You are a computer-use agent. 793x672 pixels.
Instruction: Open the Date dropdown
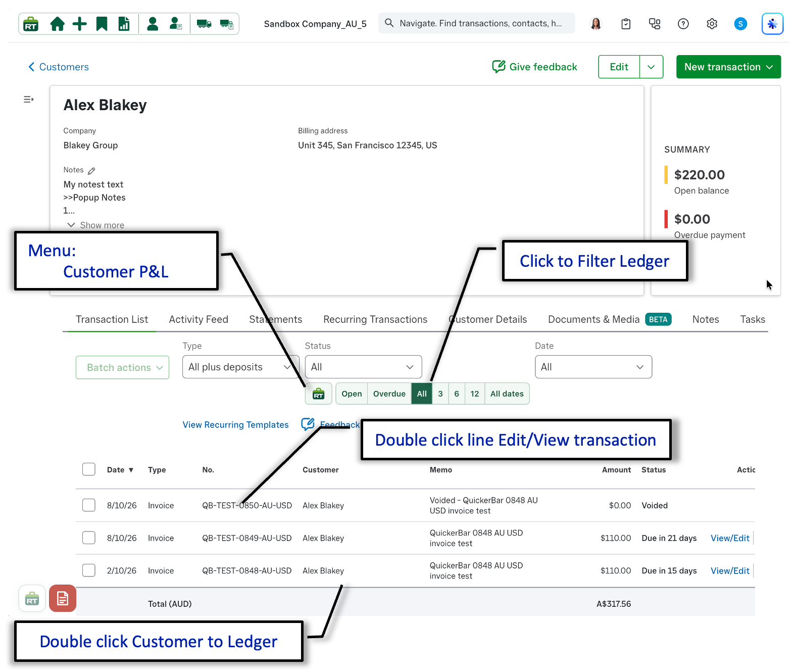click(x=593, y=367)
